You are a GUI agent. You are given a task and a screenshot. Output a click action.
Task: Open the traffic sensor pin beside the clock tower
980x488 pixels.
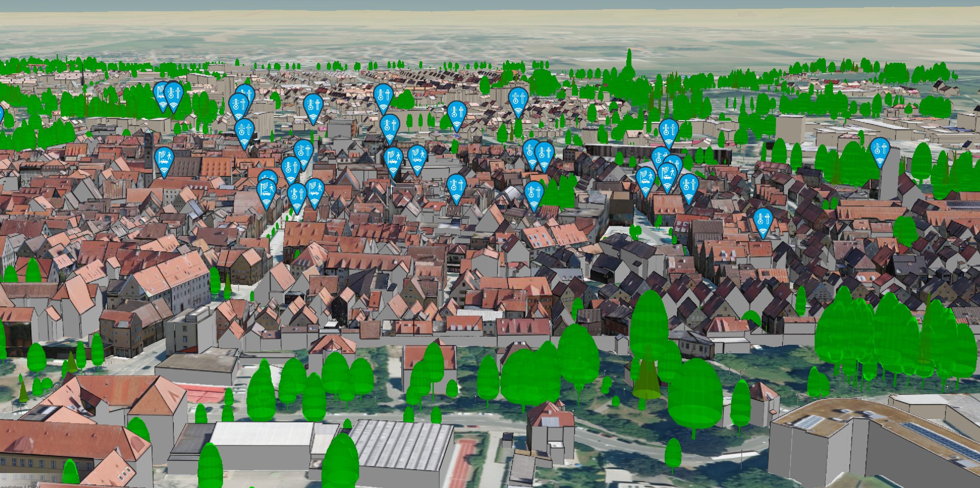[x=164, y=162]
